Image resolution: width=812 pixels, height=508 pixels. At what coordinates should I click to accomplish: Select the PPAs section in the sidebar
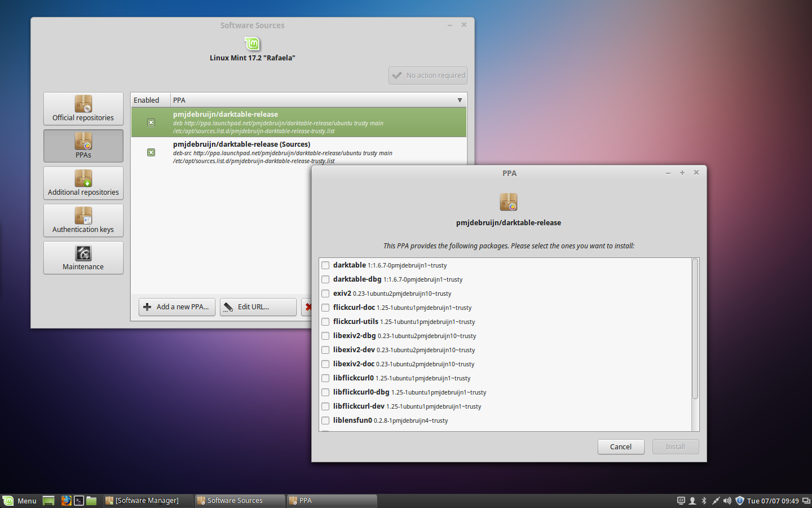pyautogui.click(x=83, y=146)
